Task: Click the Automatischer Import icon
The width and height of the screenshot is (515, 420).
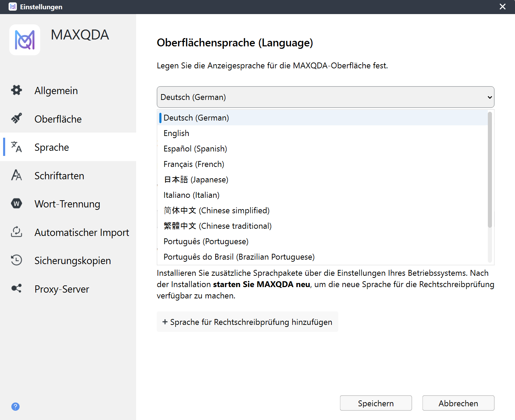Action: click(x=17, y=232)
